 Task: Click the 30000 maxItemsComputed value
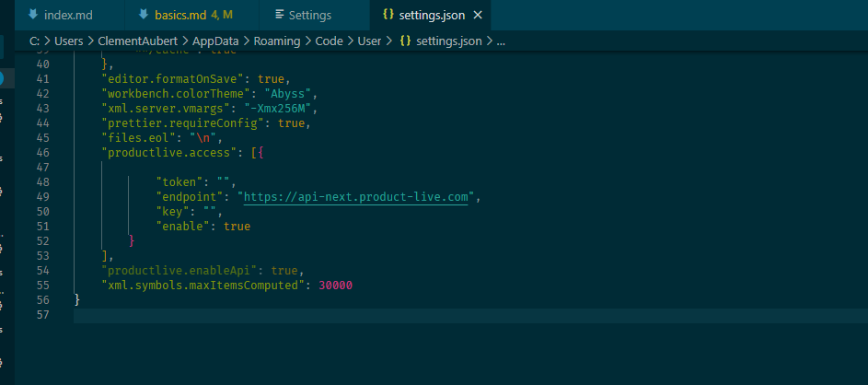click(335, 286)
